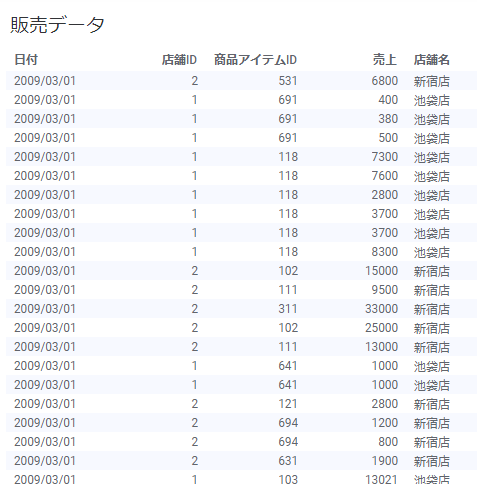Select item ID 531 cell
The image size is (477, 496).
click(x=288, y=81)
